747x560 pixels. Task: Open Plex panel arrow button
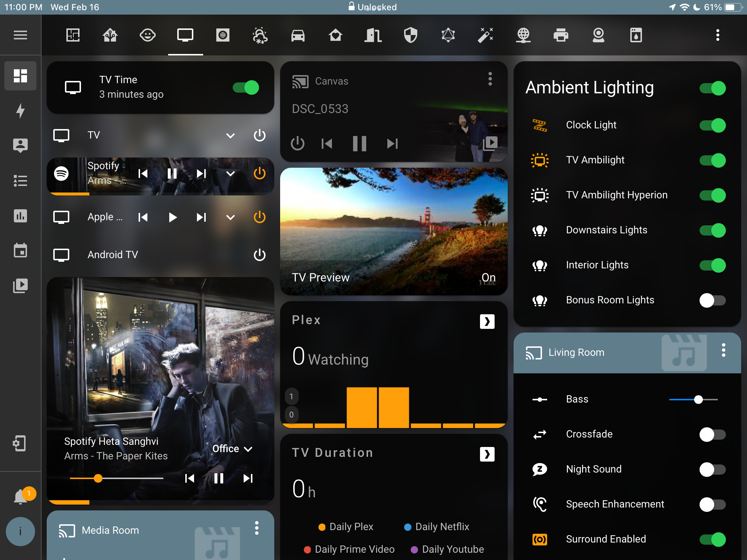point(487,321)
